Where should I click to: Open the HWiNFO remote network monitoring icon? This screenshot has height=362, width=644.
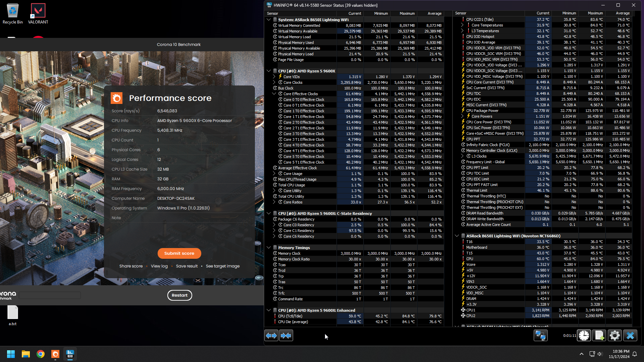pos(540,336)
